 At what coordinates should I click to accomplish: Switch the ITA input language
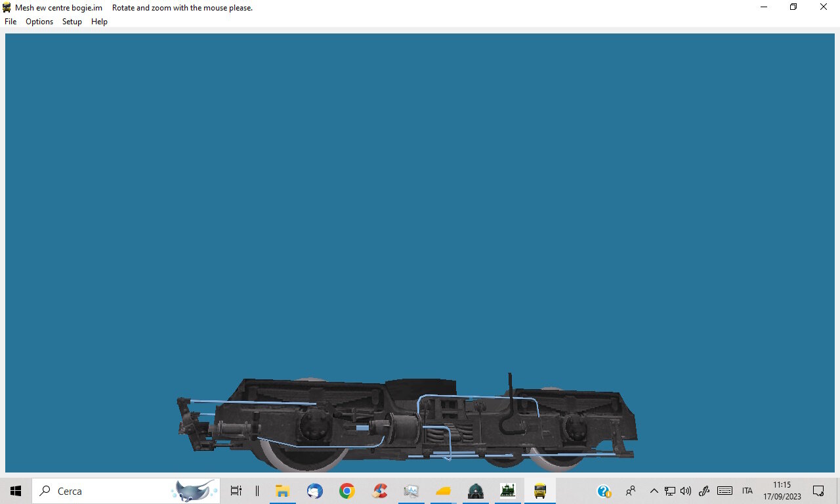(747, 491)
